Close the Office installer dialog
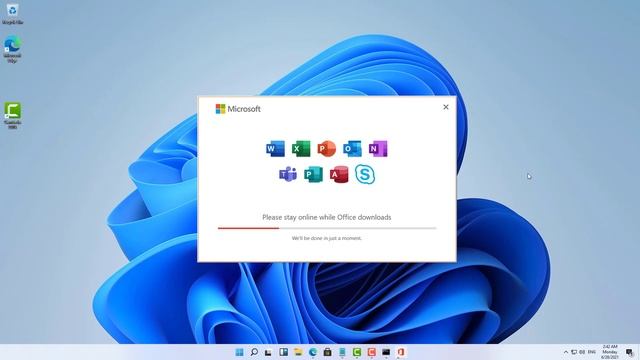The width and height of the screenshot is (640, 360). point(446,107)
